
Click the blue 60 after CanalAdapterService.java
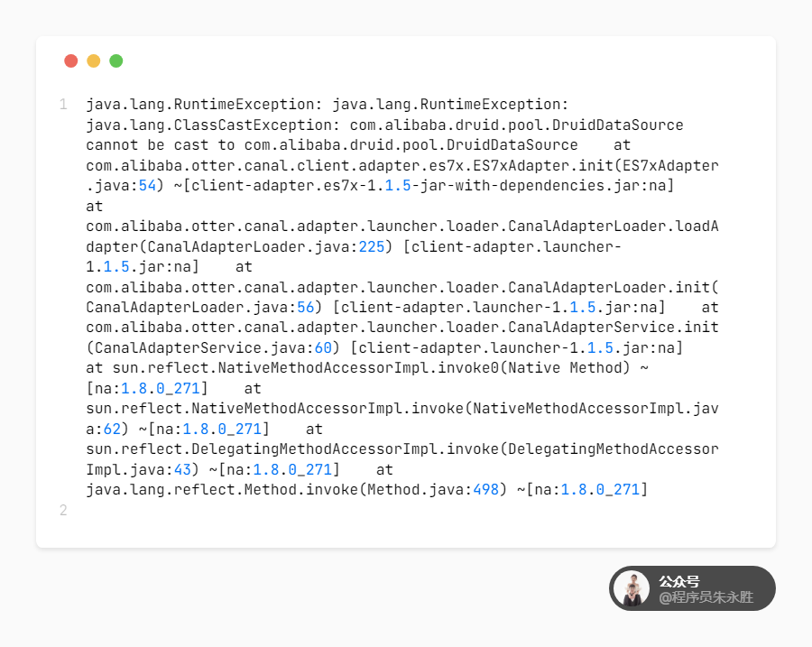tap(323, 347)
